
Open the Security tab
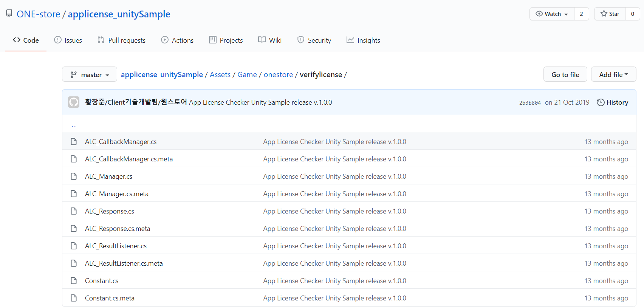coord(314,40)
